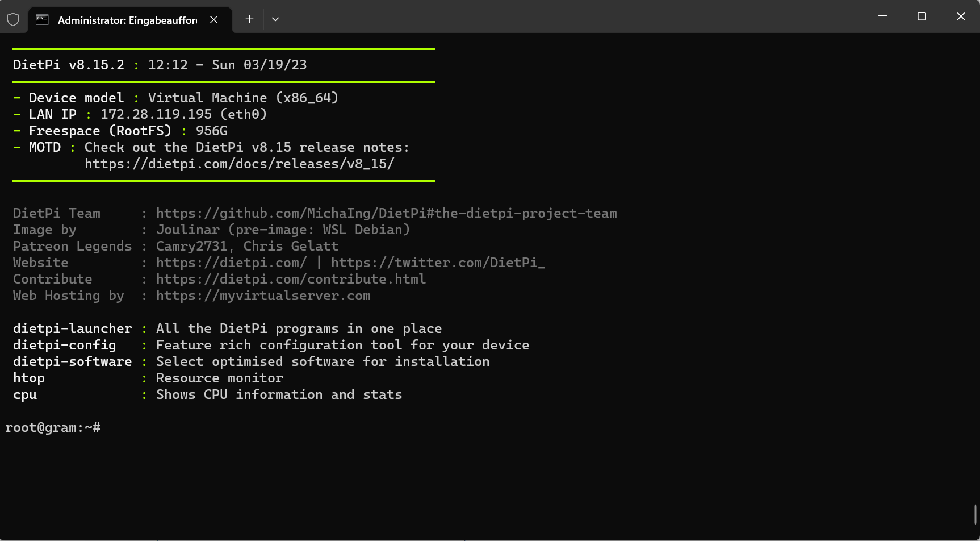Screen dimensions: 980x541
Task: Close the Administrator terminal tab
Action: 214,20
